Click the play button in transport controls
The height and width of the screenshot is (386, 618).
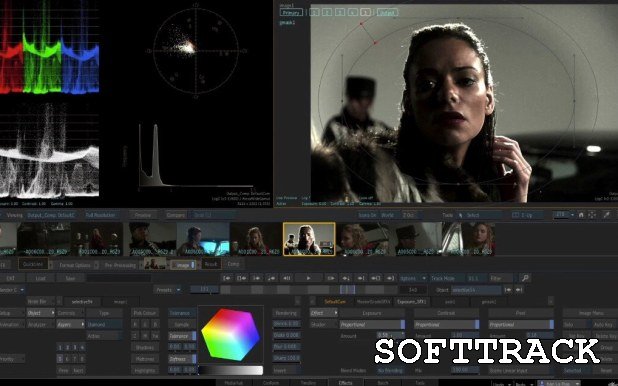309,278
